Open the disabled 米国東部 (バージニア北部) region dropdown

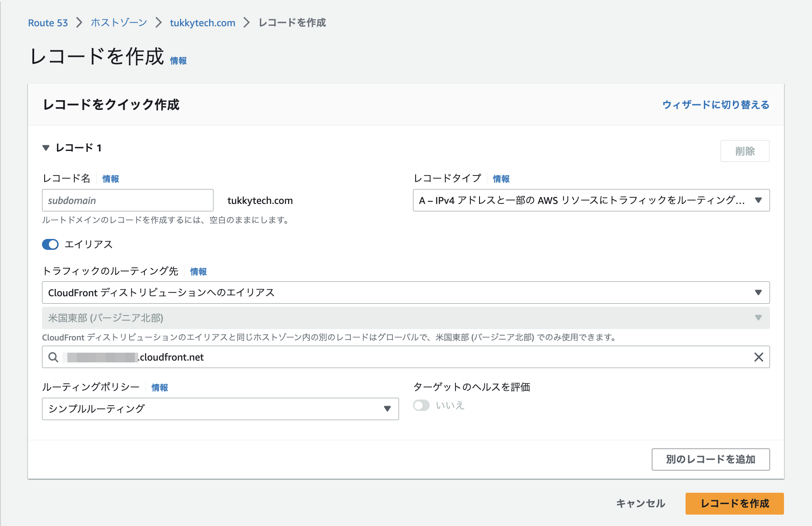pos(406,318)
